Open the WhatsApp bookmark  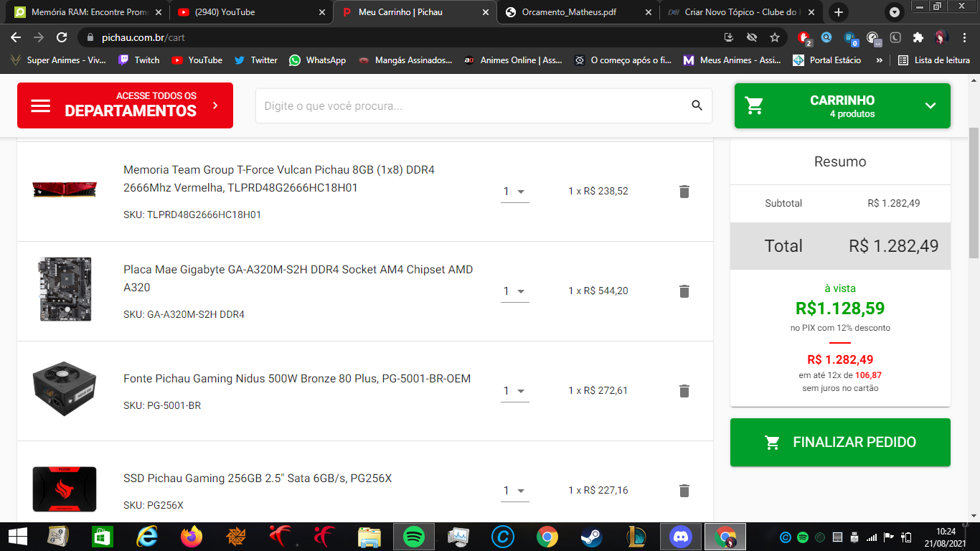coord(317,60)
